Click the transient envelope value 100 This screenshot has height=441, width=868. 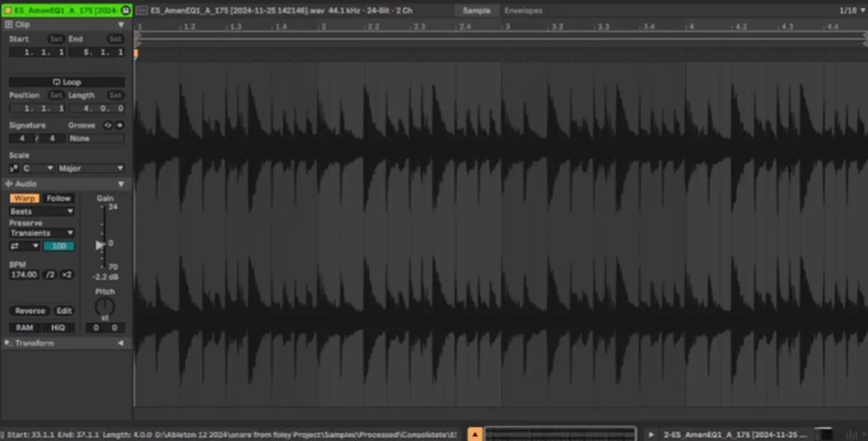(59, 246)
